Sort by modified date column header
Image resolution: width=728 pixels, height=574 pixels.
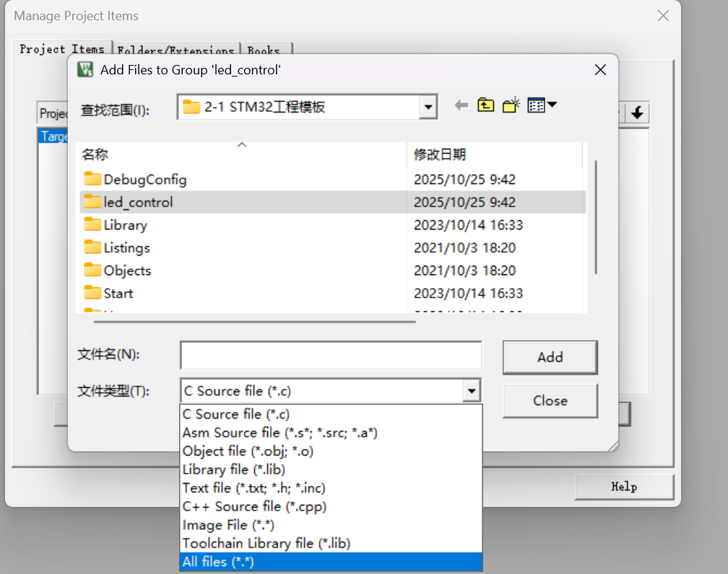tap(495, 154)
